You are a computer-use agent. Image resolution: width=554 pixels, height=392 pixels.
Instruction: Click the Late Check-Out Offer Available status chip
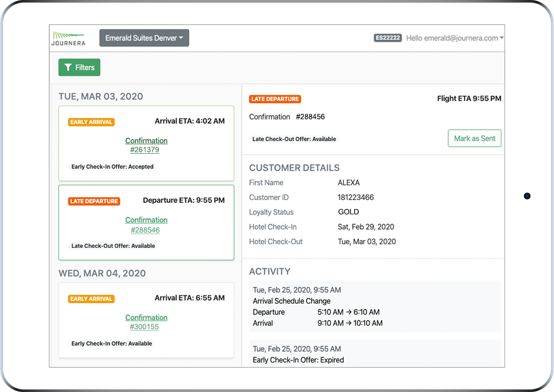tap(294, 139)
